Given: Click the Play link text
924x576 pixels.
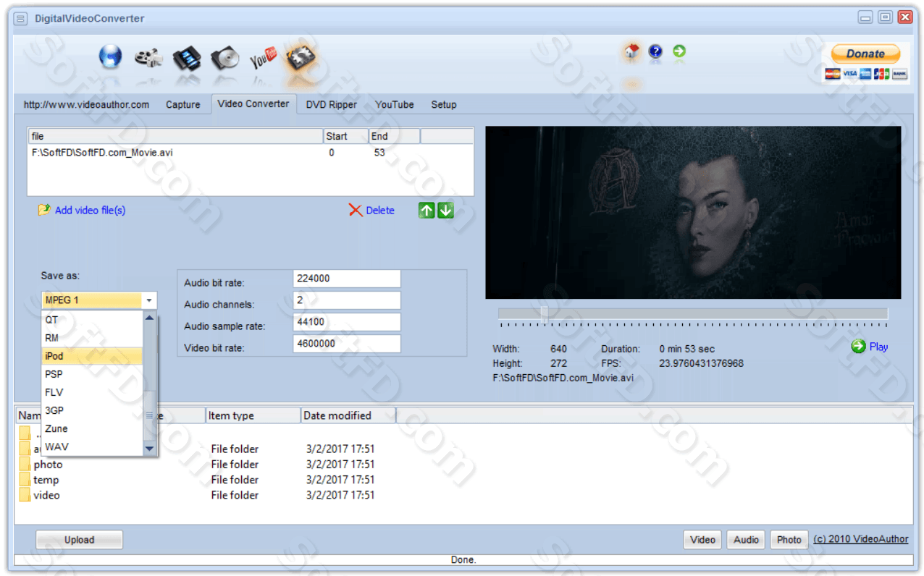Looking at the screenshot, I should click(878, 347).
